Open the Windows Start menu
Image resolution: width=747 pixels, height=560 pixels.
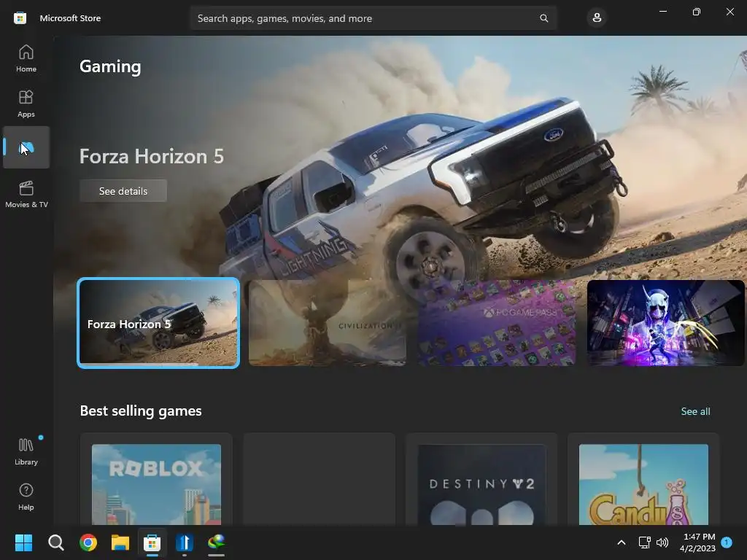pyautogui.click(x=23, y=542)
